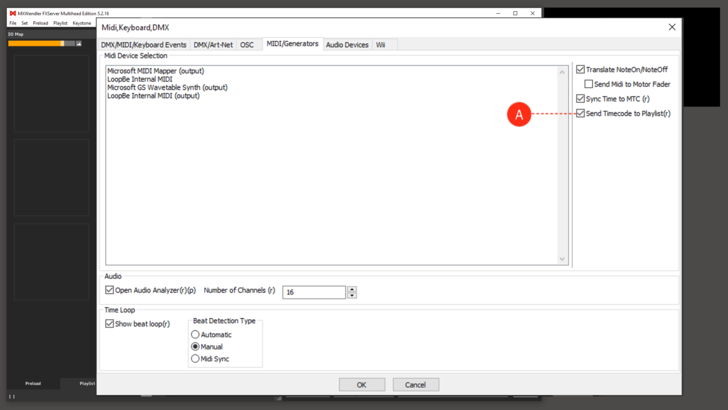Increase Number of Channels with up arrow
The image size is (728, 410).
click(x=352, y=289)
